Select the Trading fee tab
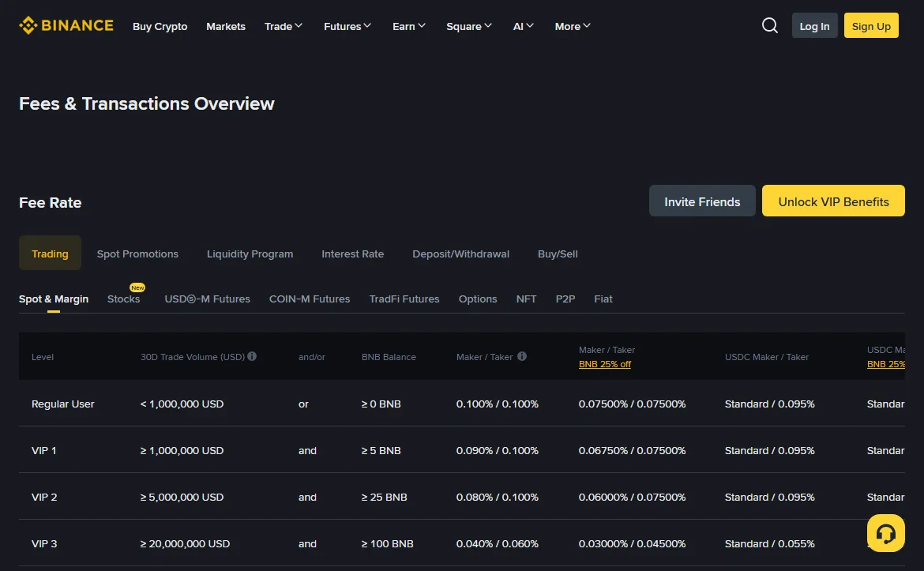924x571 pixels. click(x=50, y=254)
